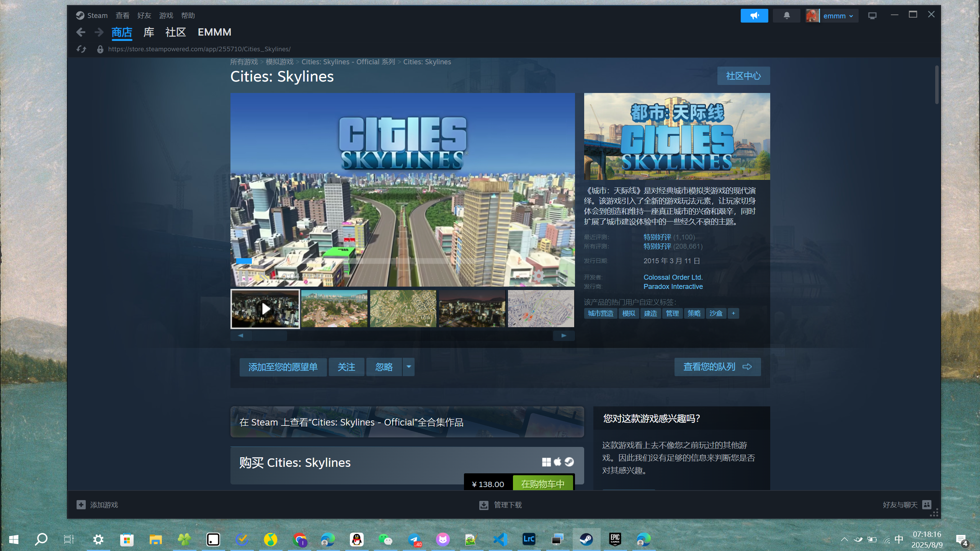
Task: Enter Big Picture mode via monitor icon
Action: pyautogui.click(x=872, y=16)
